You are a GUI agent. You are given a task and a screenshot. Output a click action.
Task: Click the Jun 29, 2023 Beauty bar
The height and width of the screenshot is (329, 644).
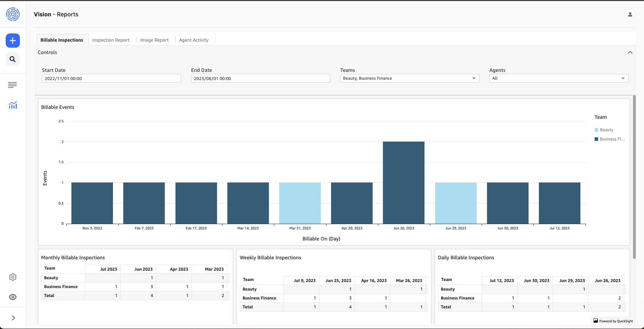(456, 203)
